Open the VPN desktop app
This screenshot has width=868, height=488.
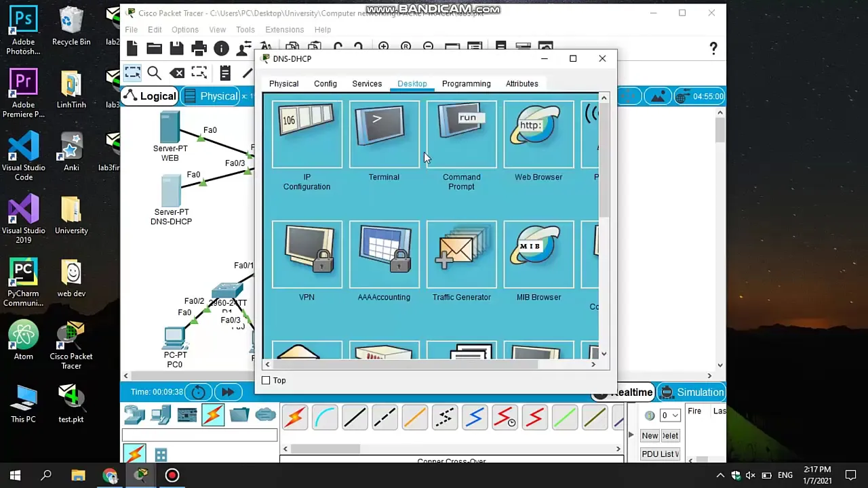coord(307,254)
